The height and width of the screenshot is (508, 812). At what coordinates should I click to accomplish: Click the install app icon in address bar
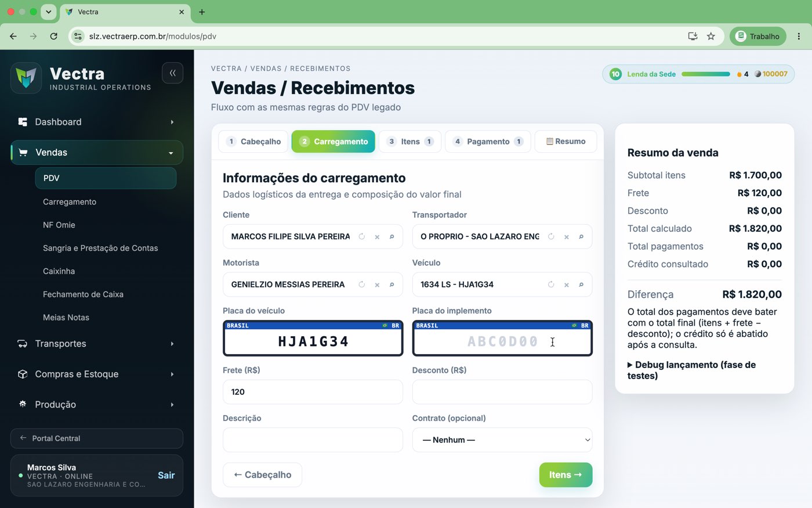693,36
